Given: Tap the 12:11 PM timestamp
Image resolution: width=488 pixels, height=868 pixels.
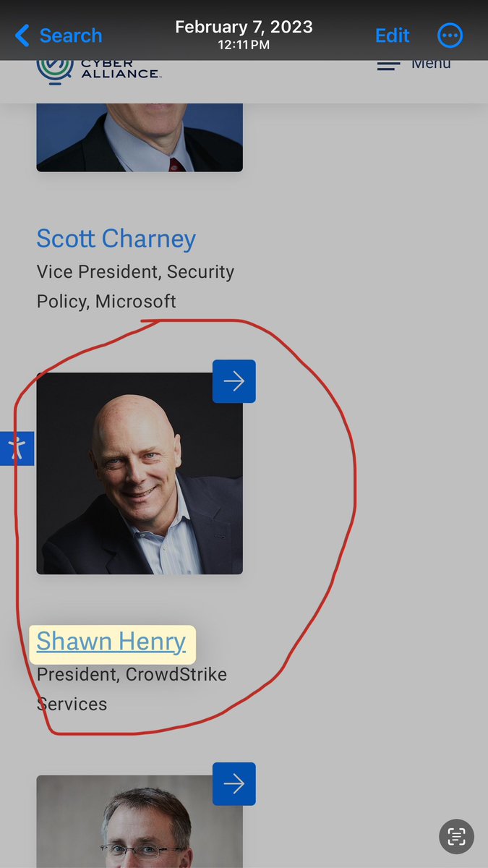Looking at the screenshot, I should [244, 45].
